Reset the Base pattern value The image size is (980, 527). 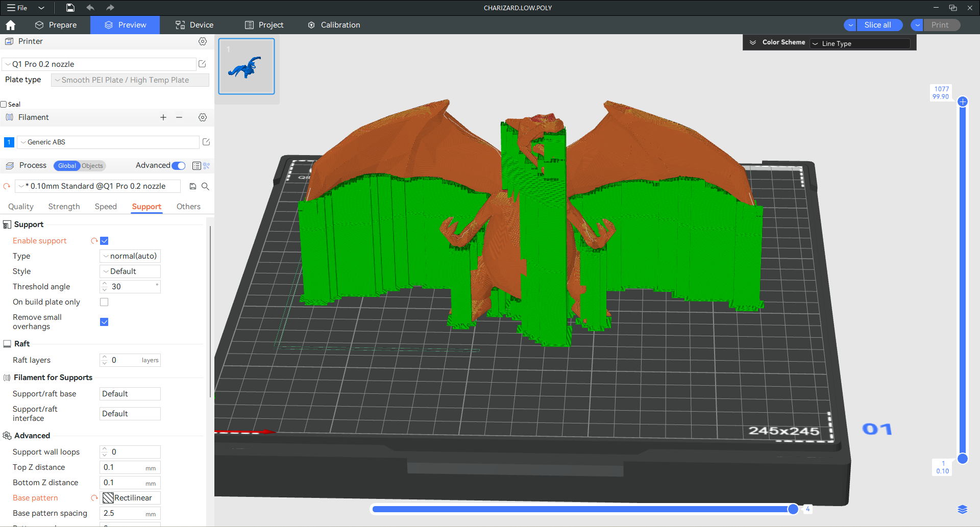click(94, 498)
